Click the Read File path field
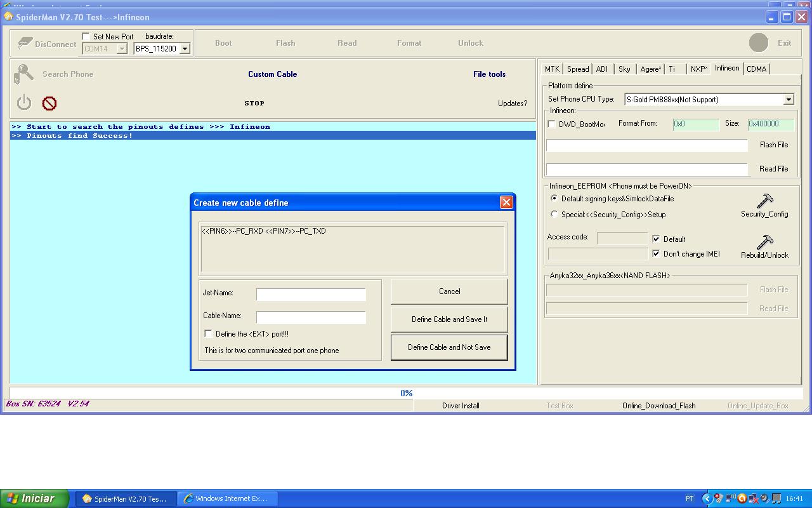The height and width of the screenshot is (508, 812). (x=647, y=170)
